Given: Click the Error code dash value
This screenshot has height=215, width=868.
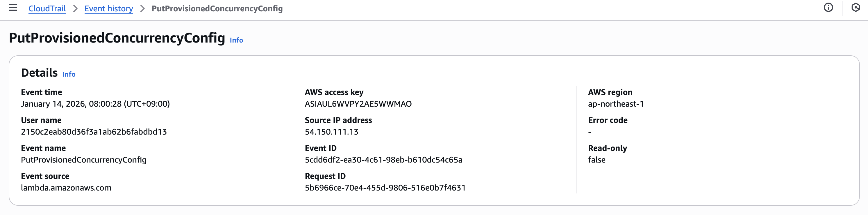Looking at the screenshot, I should tap(590, 132).
